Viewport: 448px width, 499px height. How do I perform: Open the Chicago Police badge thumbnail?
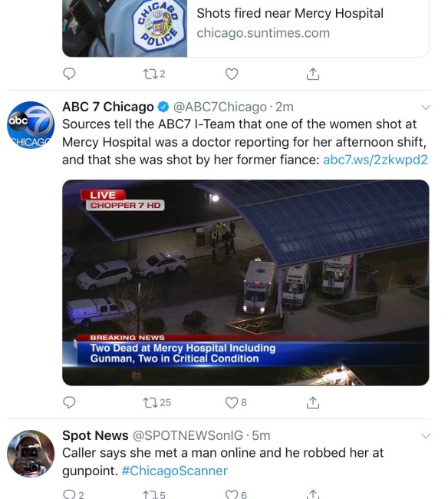(124, 28)
